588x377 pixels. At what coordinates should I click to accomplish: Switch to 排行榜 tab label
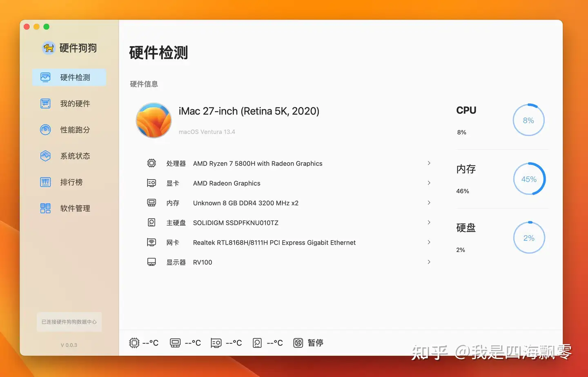[x=71, y=182]
